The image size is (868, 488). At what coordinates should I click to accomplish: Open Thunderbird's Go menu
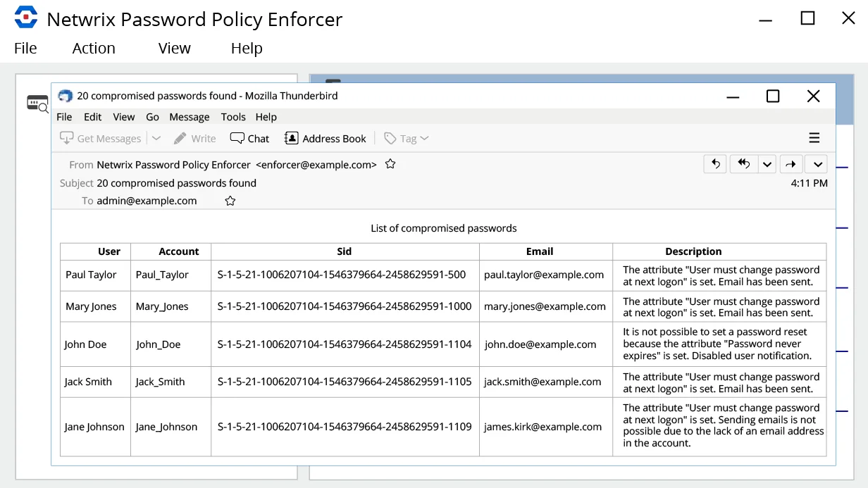[x=153, y=117]
